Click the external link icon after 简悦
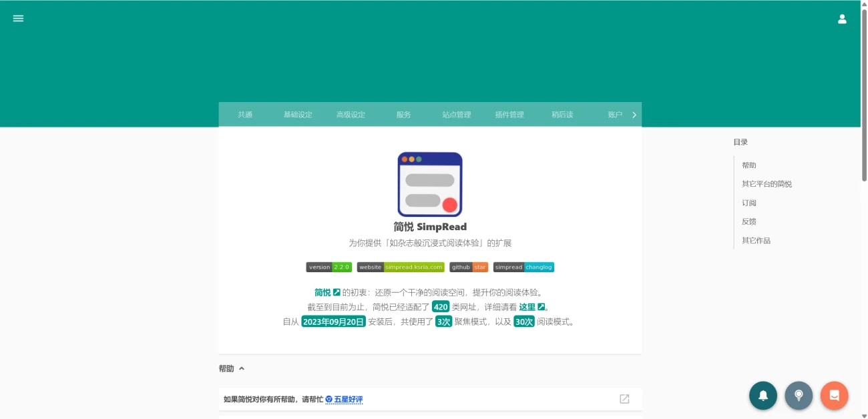This screenshot has width=868, height=419. [337, 292]
